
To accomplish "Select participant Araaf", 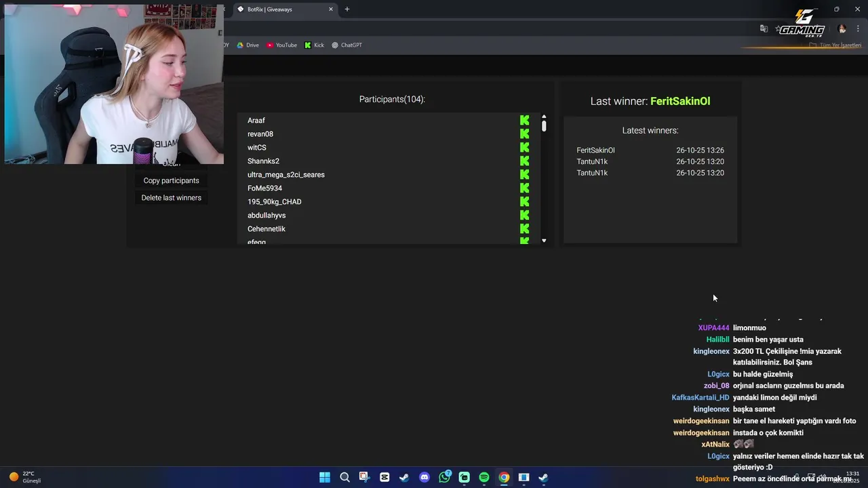I will click(256, 120).
